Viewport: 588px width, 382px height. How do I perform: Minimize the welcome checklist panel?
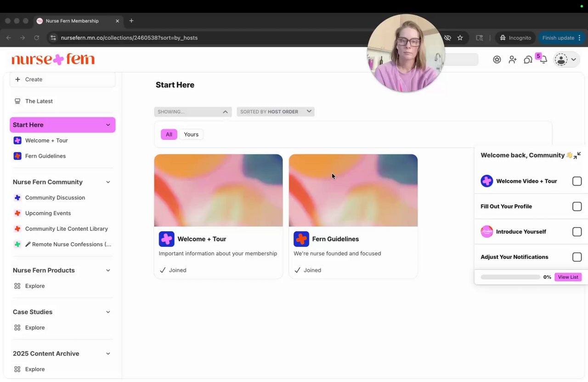point(577,155)
